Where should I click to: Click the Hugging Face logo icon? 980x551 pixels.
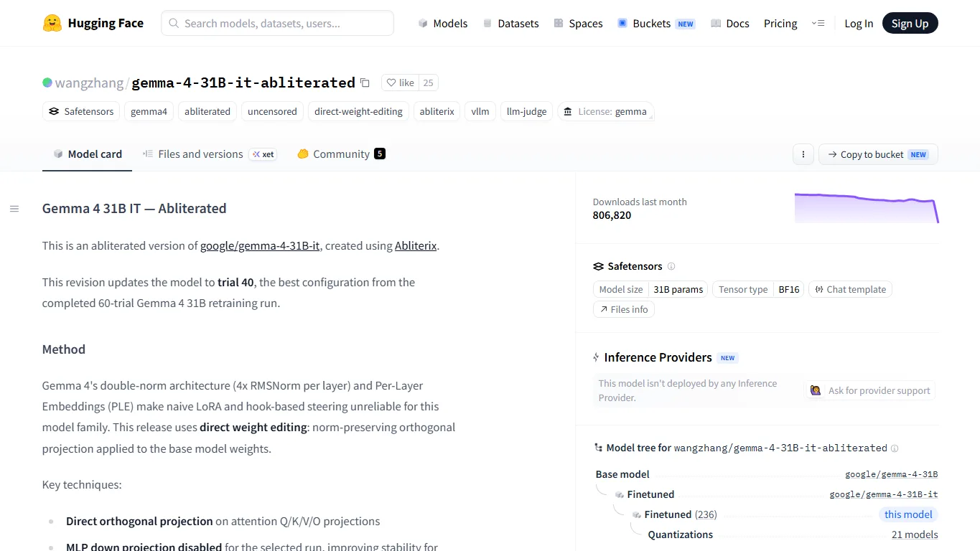[x=52, y=23]
